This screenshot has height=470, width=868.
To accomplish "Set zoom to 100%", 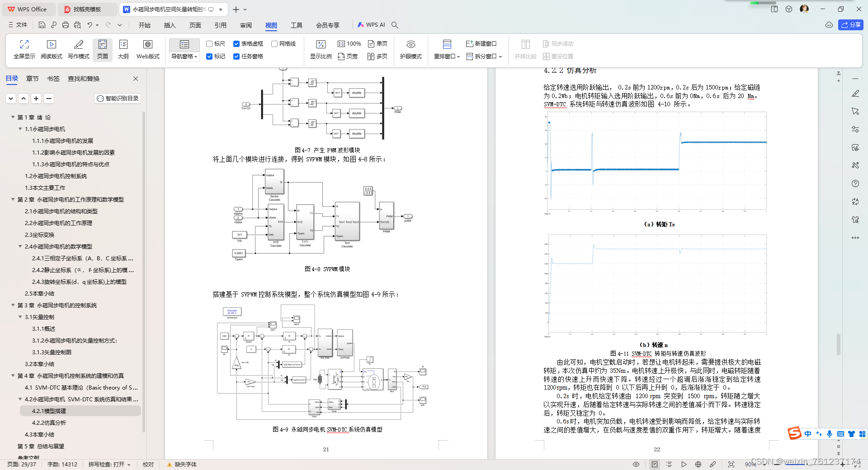I will tap(349, 44).
